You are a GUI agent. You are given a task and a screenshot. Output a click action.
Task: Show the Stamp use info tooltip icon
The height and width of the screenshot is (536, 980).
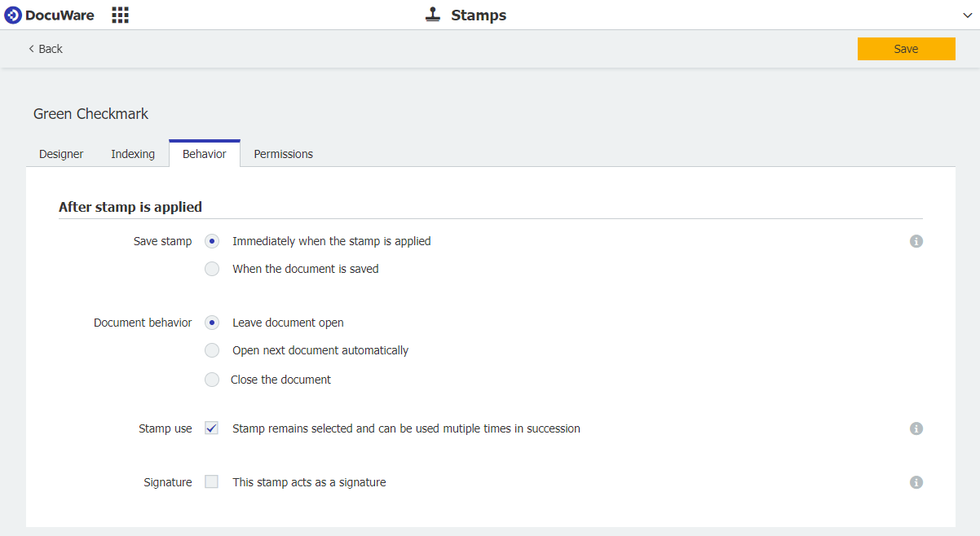[x=916, y=428]
